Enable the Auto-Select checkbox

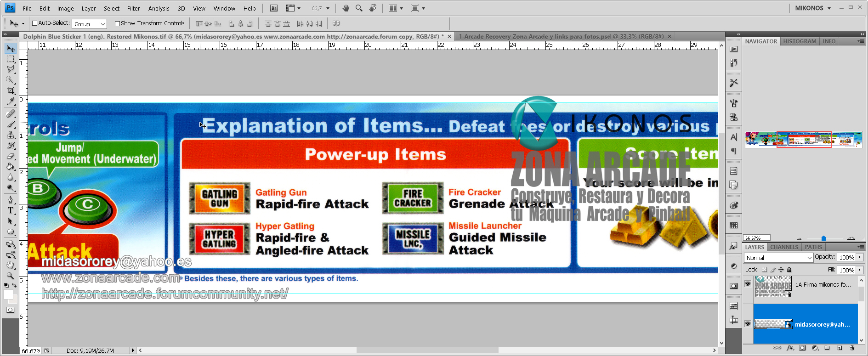tap(34, 23)
